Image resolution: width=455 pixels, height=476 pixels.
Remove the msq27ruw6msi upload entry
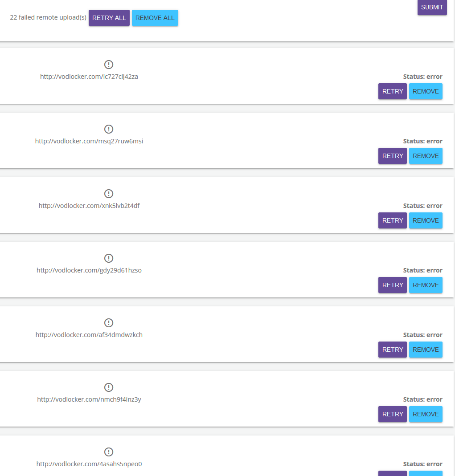426,156
